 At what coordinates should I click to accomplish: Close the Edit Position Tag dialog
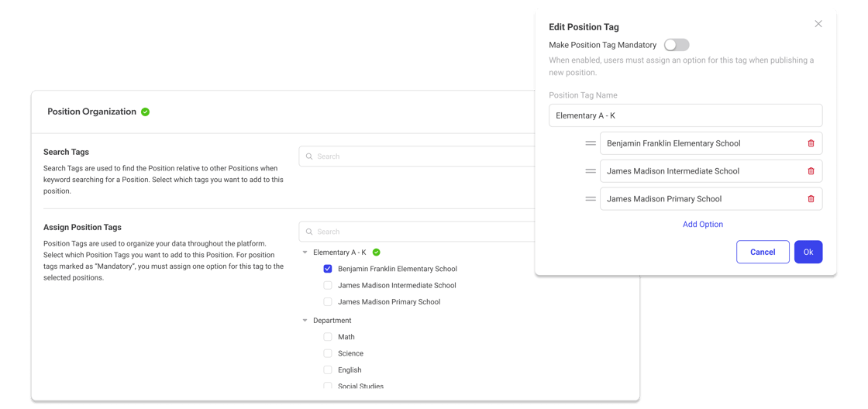[x=818, y=24]
